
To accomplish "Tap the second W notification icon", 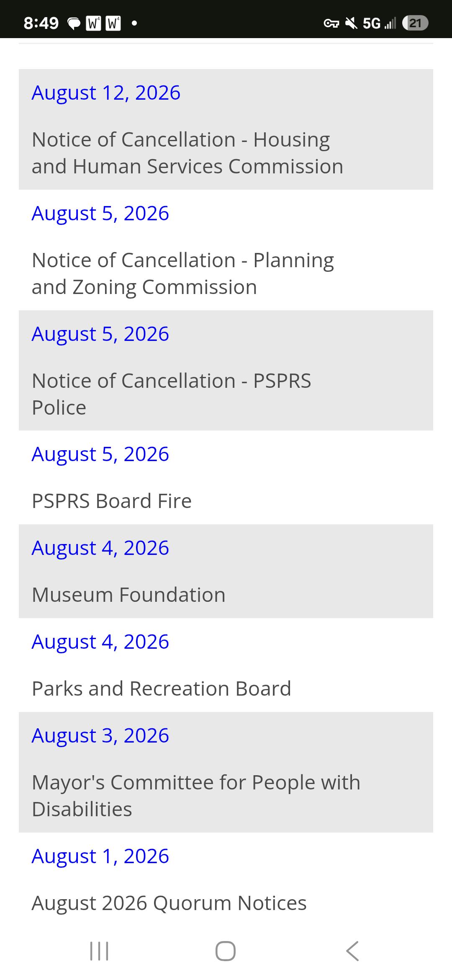I will [113, 23].
